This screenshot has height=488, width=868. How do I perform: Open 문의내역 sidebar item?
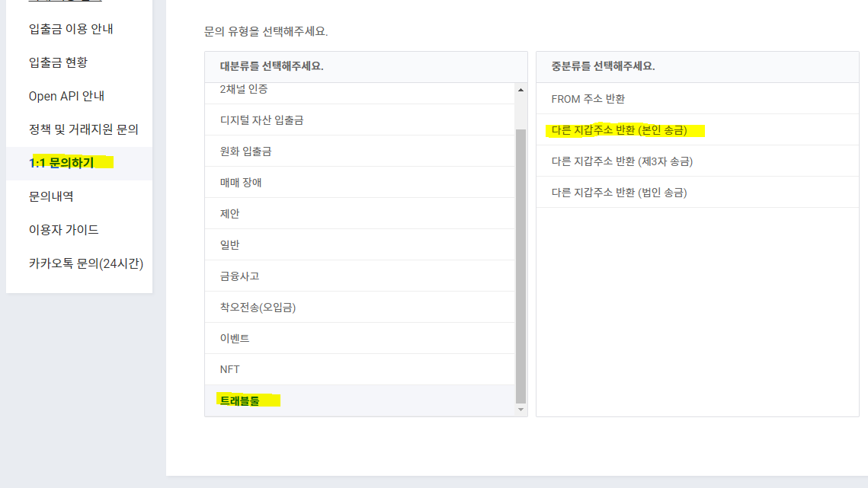tap(51, 196)
